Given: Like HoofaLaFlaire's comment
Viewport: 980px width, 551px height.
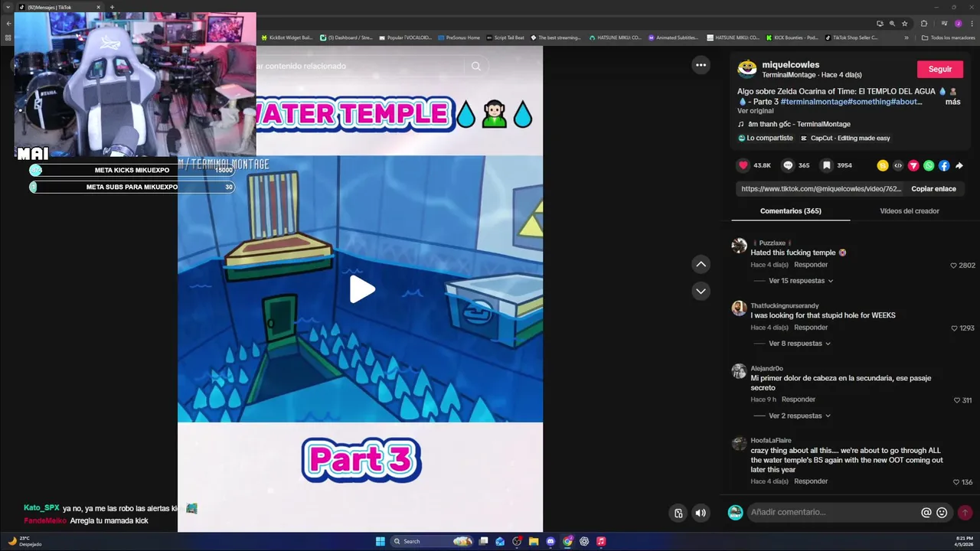Looking at the screenshot, I should [x=957, y=482].
